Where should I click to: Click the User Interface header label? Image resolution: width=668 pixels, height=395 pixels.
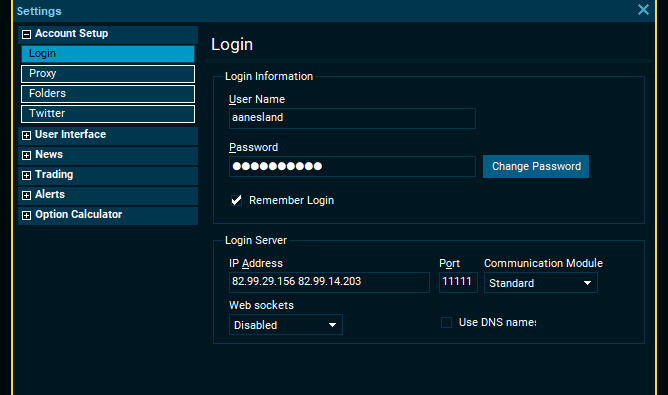point(70,134)
